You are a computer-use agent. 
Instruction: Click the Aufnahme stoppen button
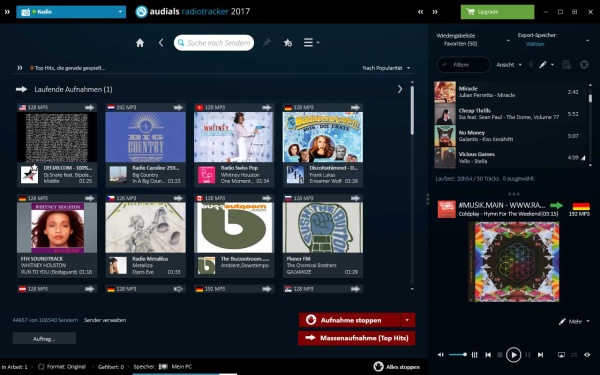[350, 320]
